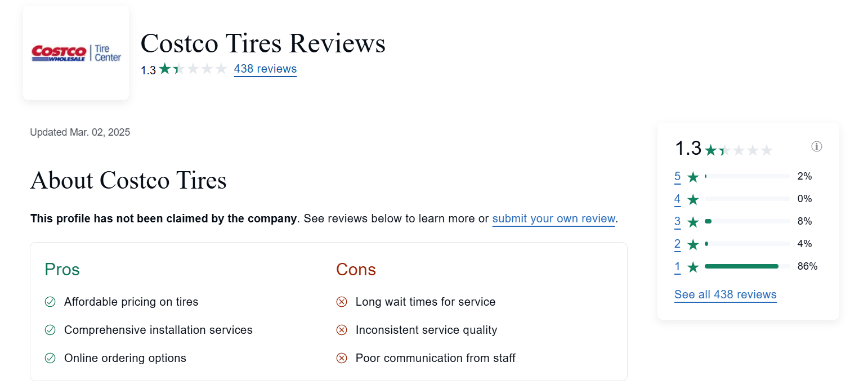The image size is (868, 389).
Task: Click the Costco Tire Center logo
Action: [75, 52]
